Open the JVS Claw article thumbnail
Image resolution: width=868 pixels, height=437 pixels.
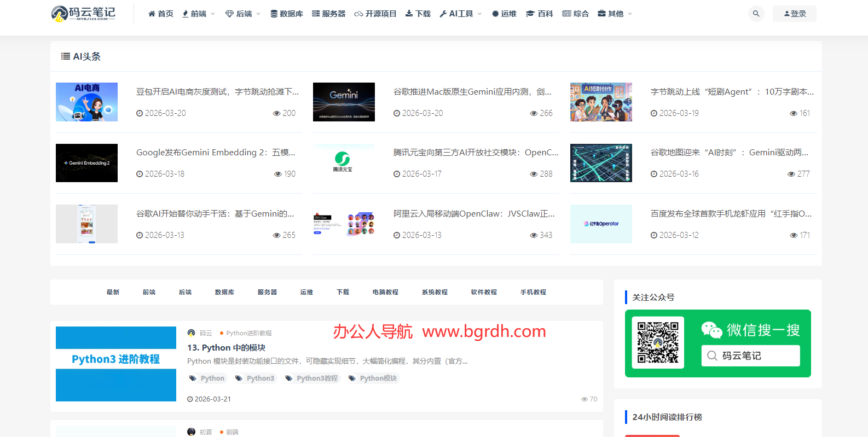coord(344,224)
